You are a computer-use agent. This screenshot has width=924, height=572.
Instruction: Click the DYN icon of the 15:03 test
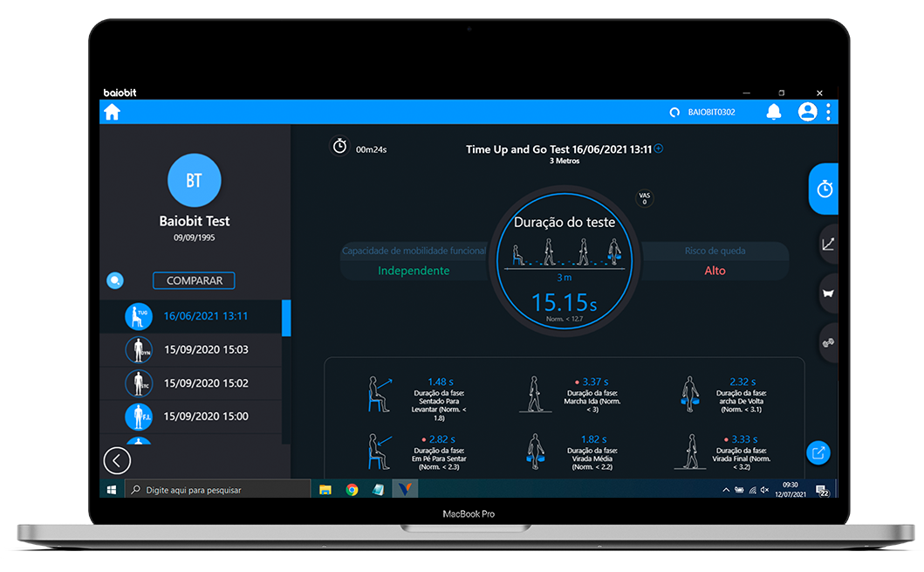click(139, 349)
